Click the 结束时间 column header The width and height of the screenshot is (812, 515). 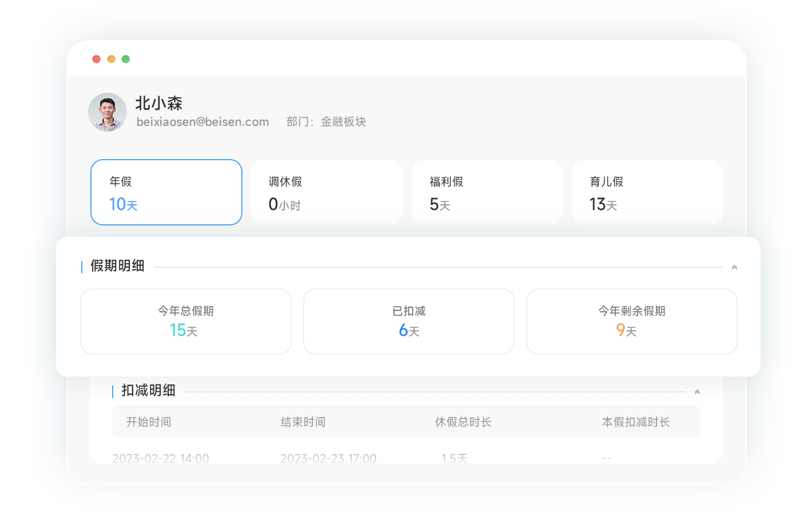coord(303,422)
